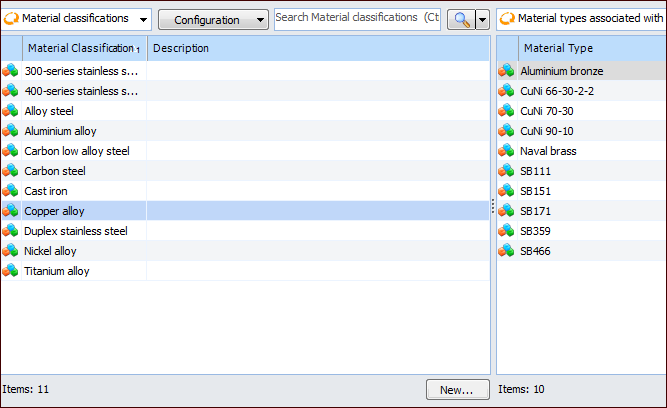Select the Duplex stainless steel classification

76,231
